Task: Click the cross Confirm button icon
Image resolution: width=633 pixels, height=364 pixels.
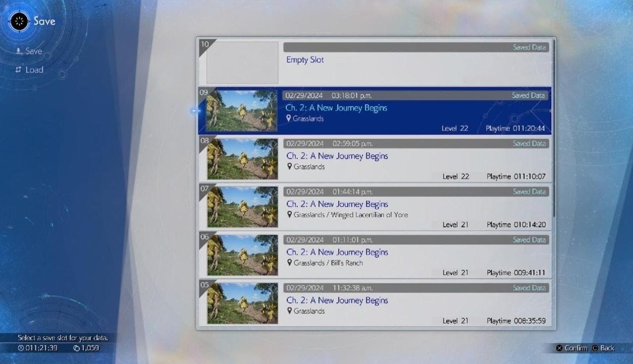Action: pos(559,348)
